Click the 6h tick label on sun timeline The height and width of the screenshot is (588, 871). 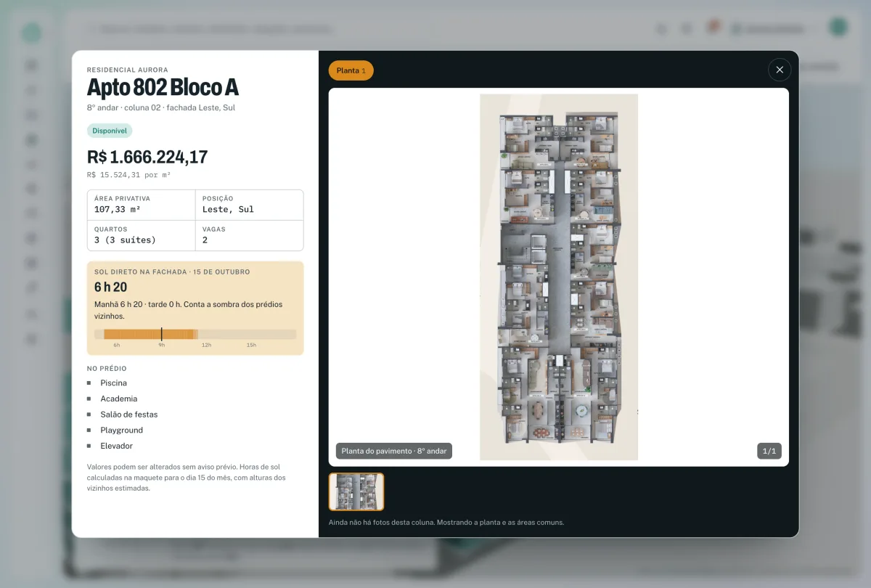[x=117, y=345]
